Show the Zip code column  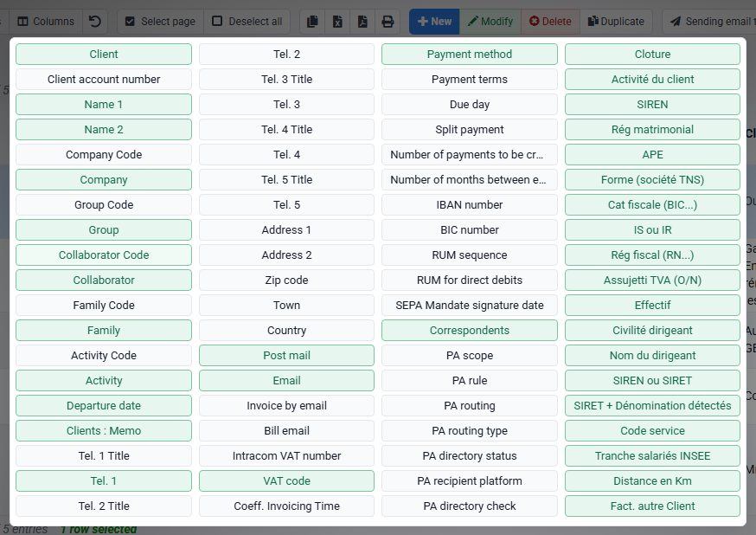point(286,280)
